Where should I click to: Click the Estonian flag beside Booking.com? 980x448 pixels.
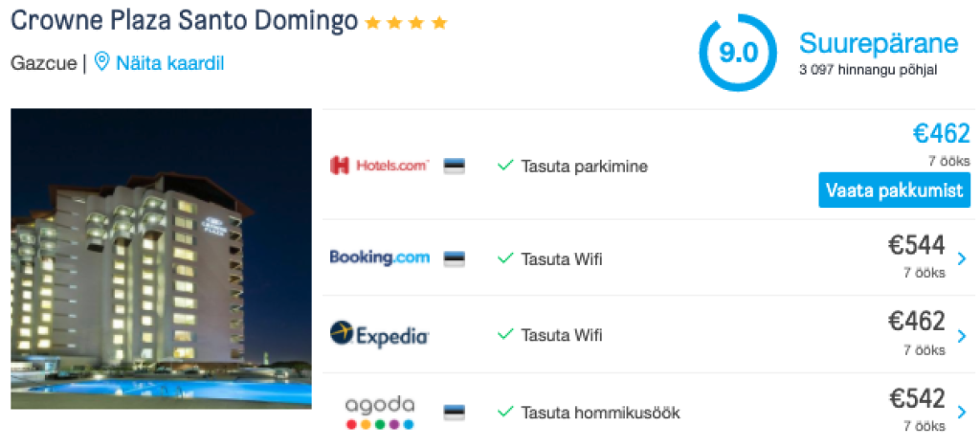coord(454,258)
